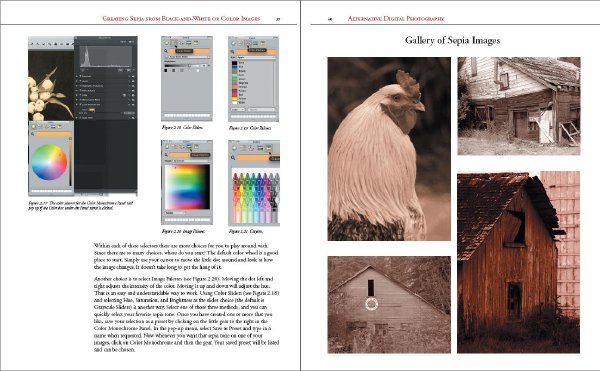Click the sepia color box under Color Monochrome
The height and width of the screenshot is (371, 600).
[x=91, y=110]
